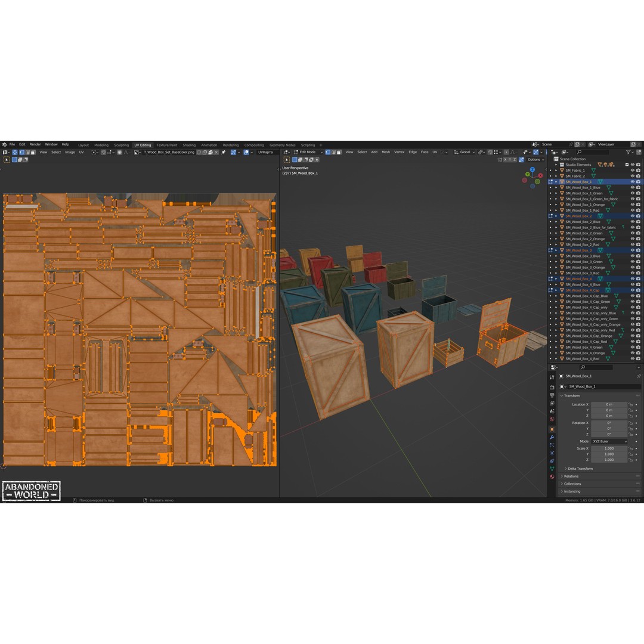Open Modifier properties wrench tab
Image resolution: width=644 pixels, height=644 pixels.
click(552, 438)
